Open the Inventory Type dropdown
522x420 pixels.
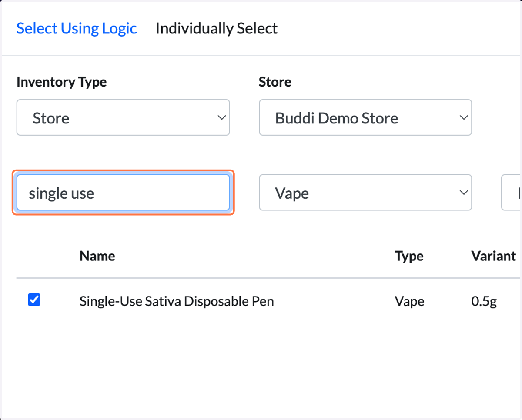tap(123, 117)
